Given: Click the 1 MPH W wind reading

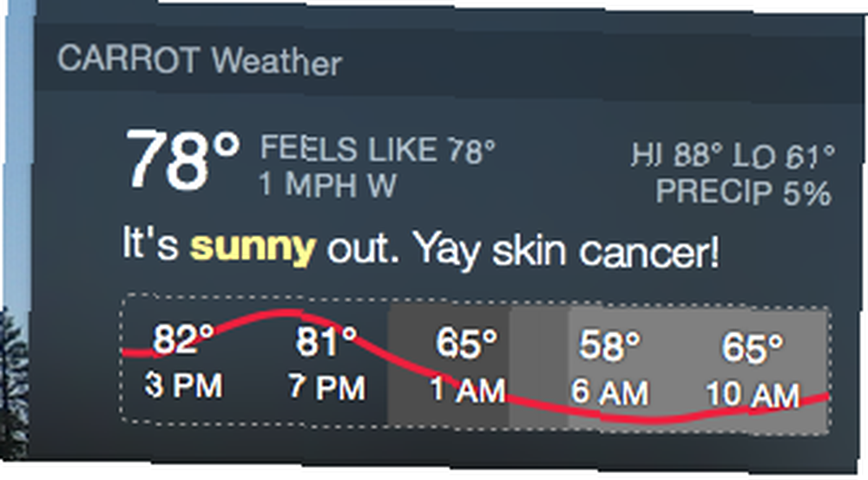Looking at the screenshot, I should pos(328,185).
